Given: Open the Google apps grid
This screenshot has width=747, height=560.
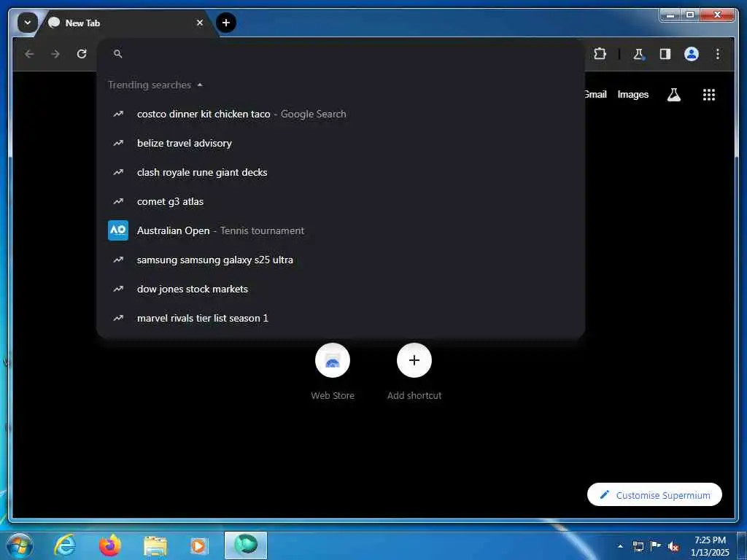Looking at the screenshot, I should (709, 95).
